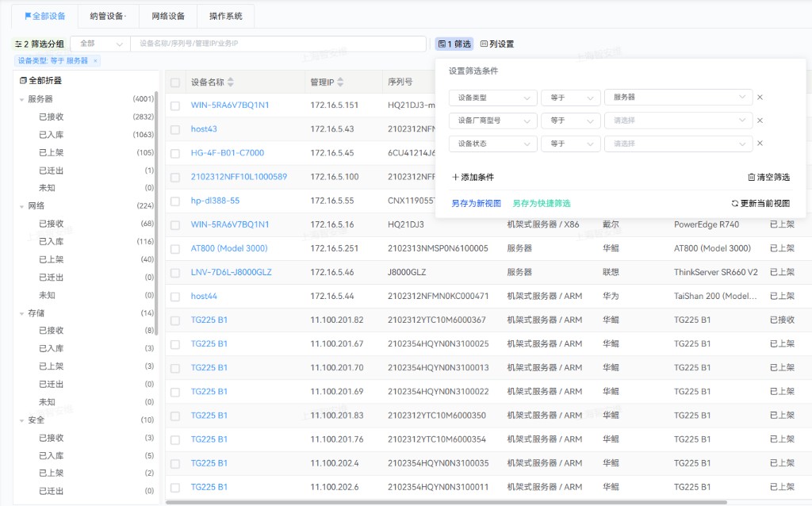This screenshot has height=506, width=812.
Task: Check the row with IP 172.16.5.151
Action: [175, 105]
